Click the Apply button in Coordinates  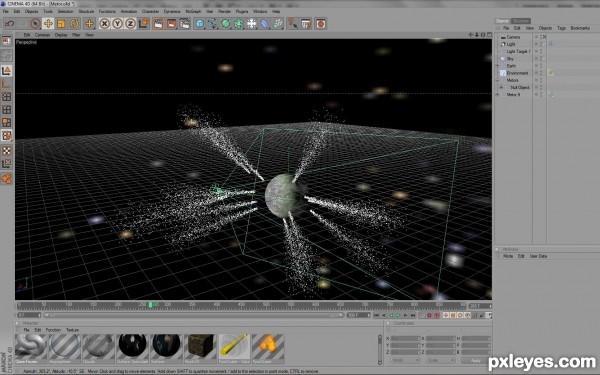coord(476,360)
